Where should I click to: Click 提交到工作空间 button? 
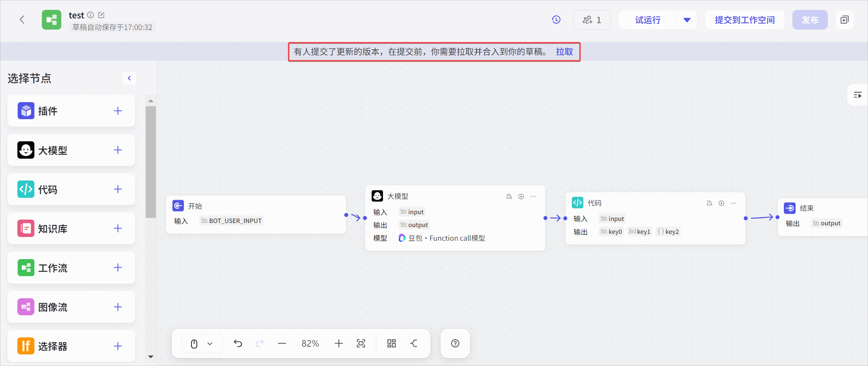click(x=744, y=20)
